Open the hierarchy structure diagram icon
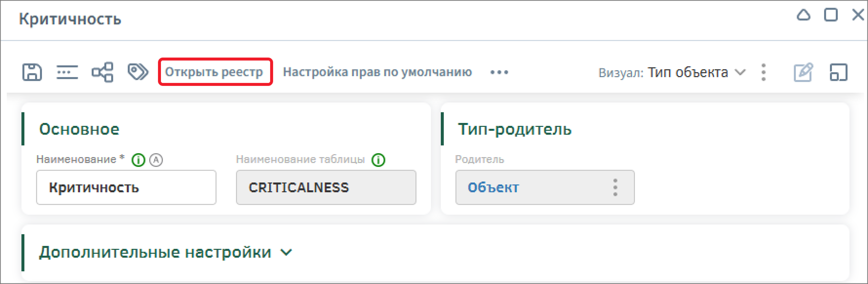The width and height of the screenshot is (868, 284). click(102, 72)
